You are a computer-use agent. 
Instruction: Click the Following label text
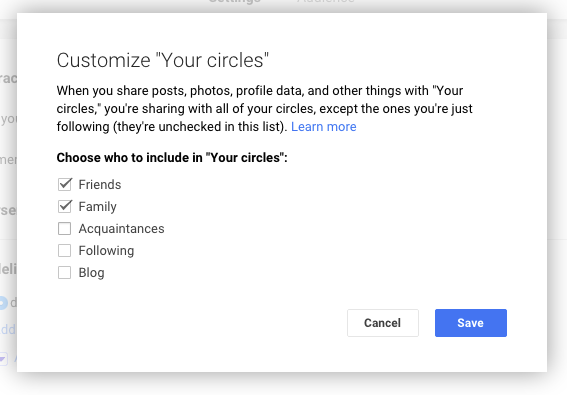click(x=106, y=251)
